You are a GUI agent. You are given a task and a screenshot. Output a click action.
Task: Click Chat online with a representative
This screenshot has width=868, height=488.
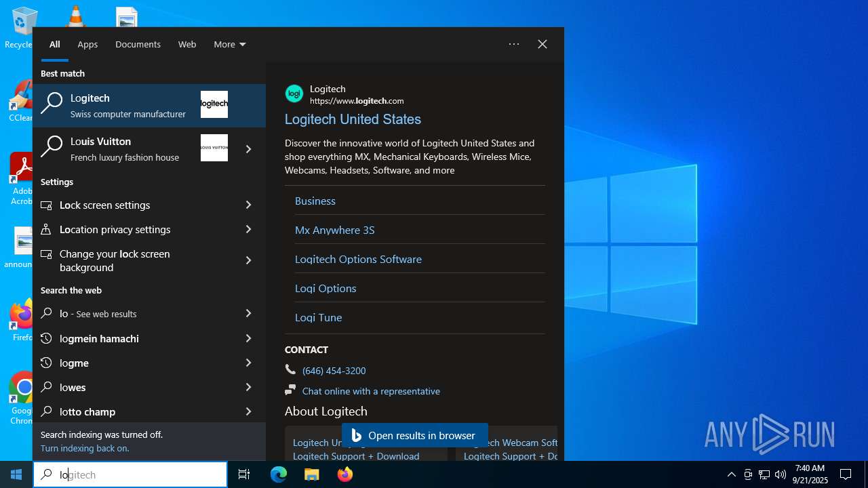[371, 391]
